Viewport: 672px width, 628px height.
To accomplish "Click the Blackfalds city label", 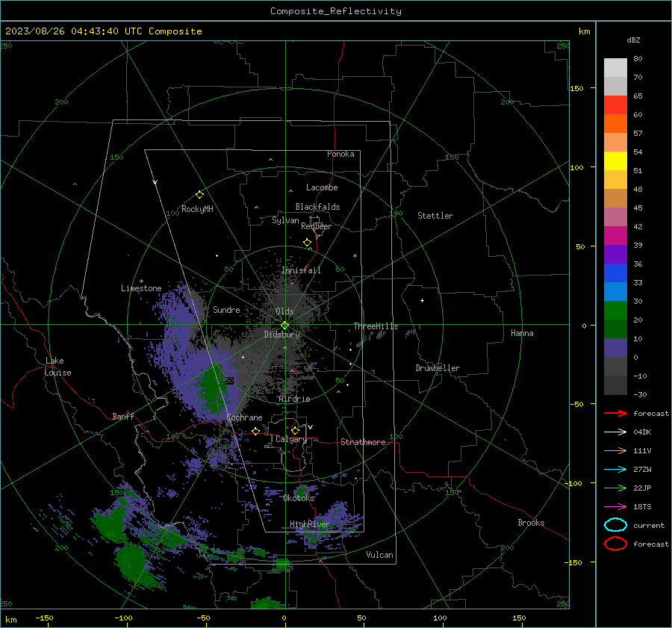I will (317, 207).
